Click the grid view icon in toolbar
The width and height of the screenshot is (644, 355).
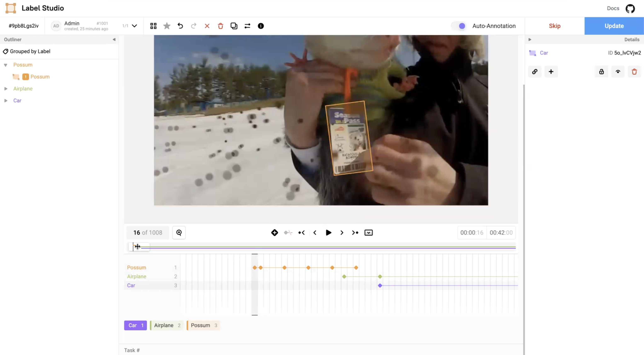(153, 26)
